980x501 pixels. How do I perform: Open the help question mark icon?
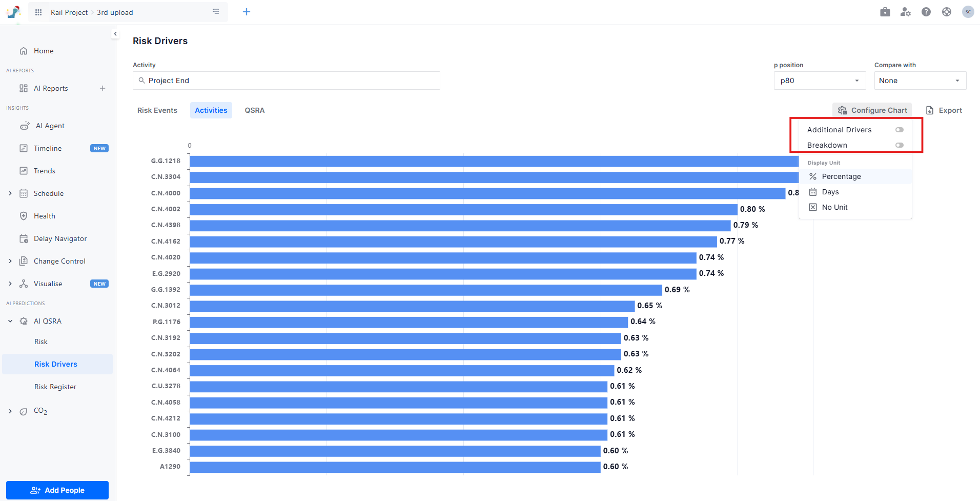(x=926, y=12)
